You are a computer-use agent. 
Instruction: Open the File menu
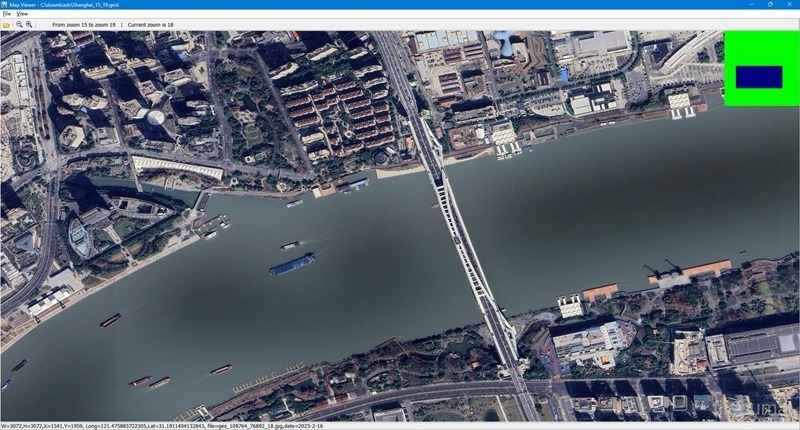(6, 14)
